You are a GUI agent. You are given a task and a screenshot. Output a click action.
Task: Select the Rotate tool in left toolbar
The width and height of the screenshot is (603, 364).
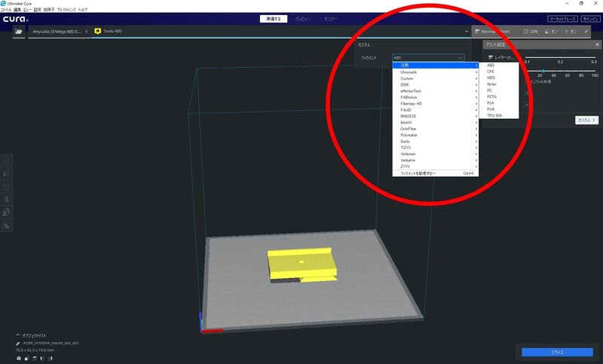[6, 186]
